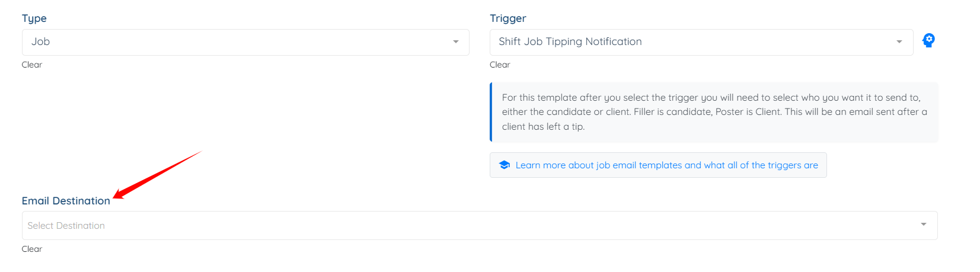Click the info note about Filler and Poster

tap(714, 112)
